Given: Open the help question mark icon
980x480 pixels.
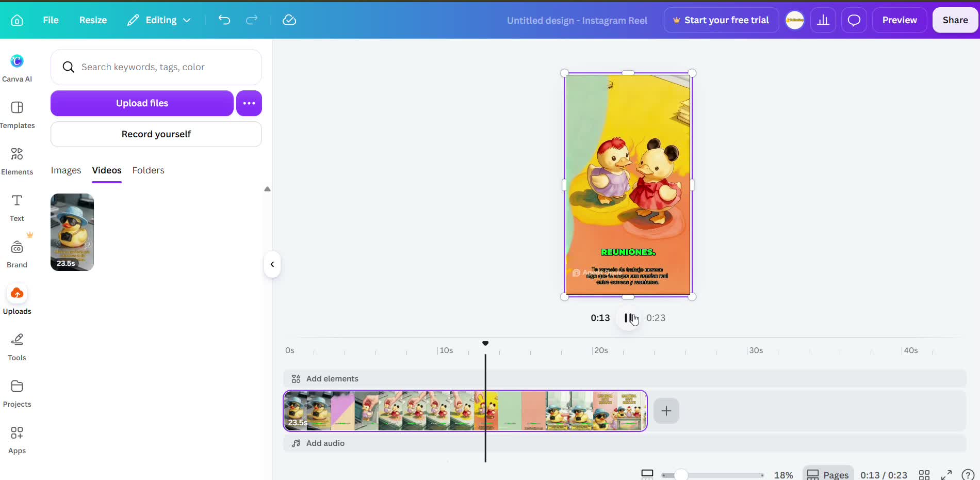Looking at the screenshot, I should click(x=968, y=474).
